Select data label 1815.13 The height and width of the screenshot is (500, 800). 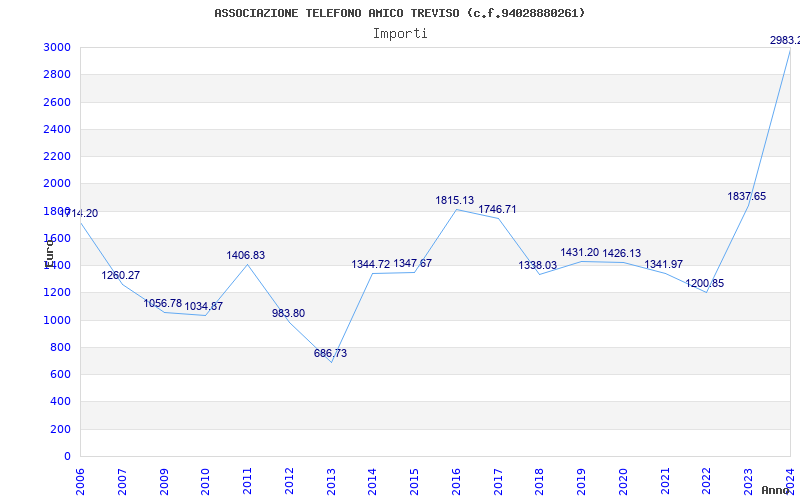pos(455,201)
